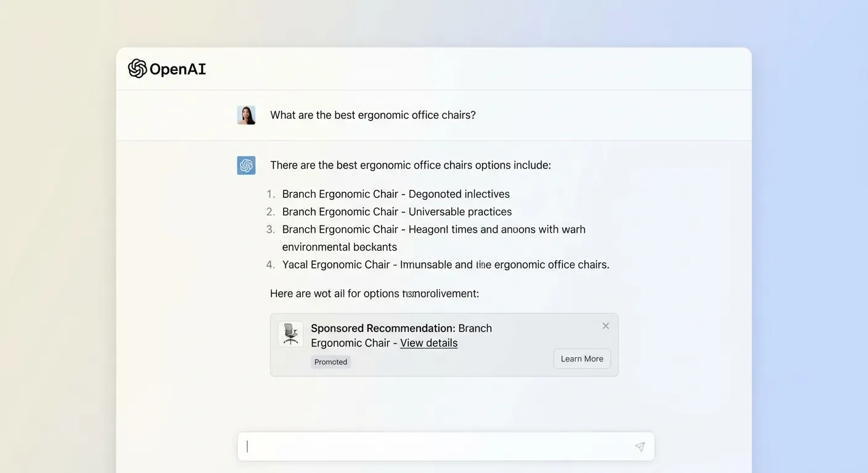Screen dimensions: 868x473
Task: Click list item 2, Universable practices
Action: point(396,211)
